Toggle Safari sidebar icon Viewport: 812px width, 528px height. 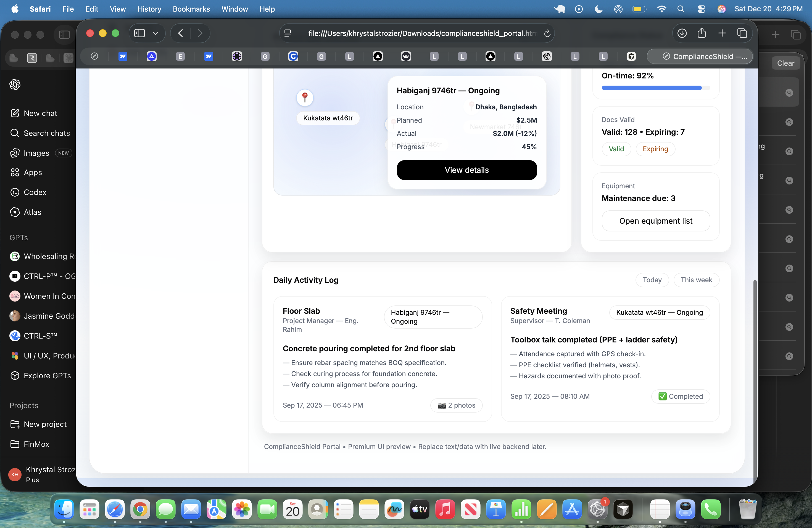139,33
